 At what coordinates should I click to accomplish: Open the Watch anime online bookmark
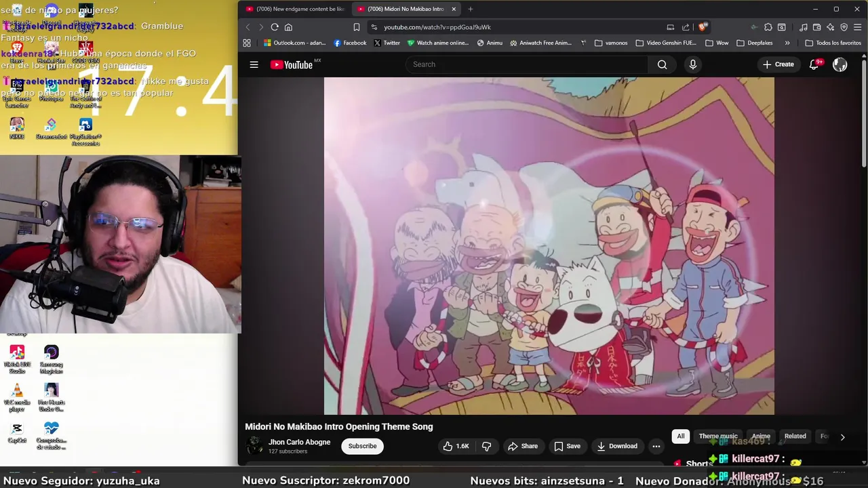437,43
